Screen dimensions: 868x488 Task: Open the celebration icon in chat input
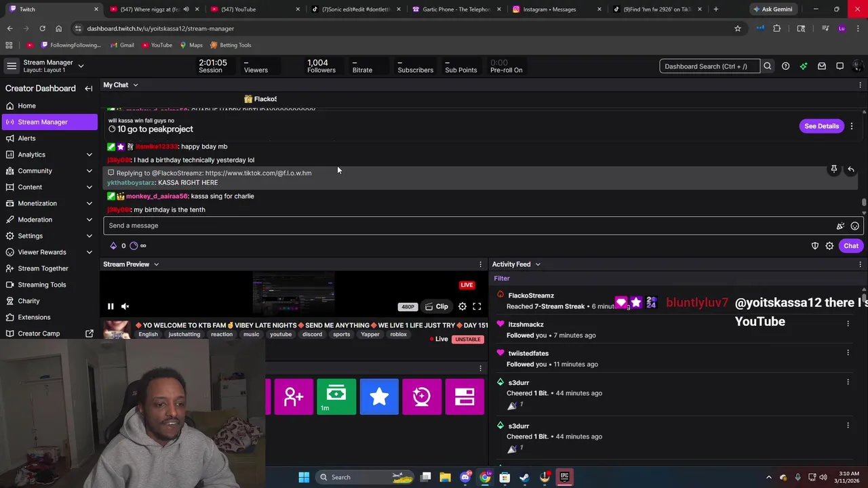[840, 226]
